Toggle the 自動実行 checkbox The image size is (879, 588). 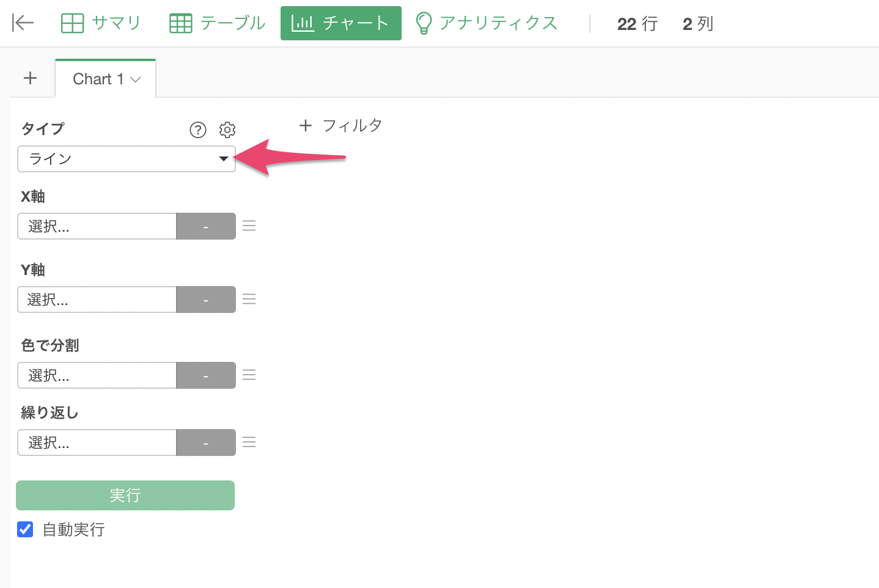pos(25,529)
